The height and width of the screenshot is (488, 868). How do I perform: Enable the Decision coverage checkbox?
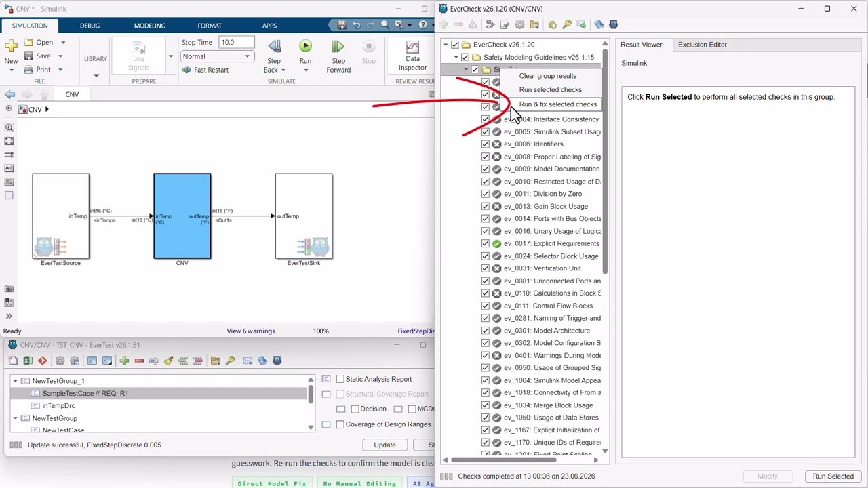355,409
